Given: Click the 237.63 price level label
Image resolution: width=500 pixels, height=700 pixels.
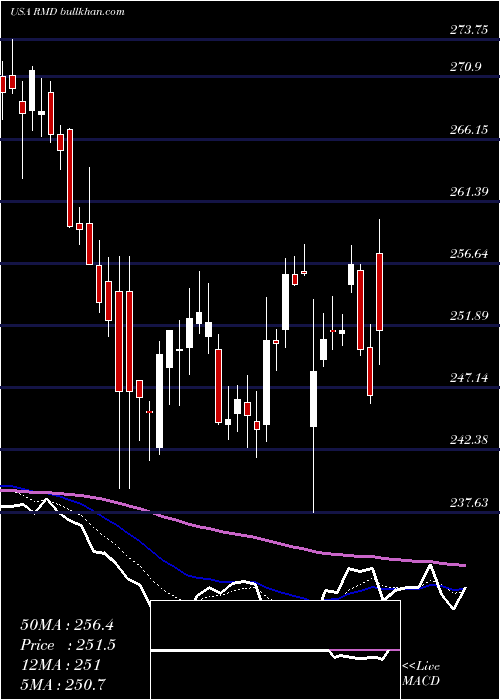Looking at the screenshot, I should pyautogui.click(x=469, y=503).
